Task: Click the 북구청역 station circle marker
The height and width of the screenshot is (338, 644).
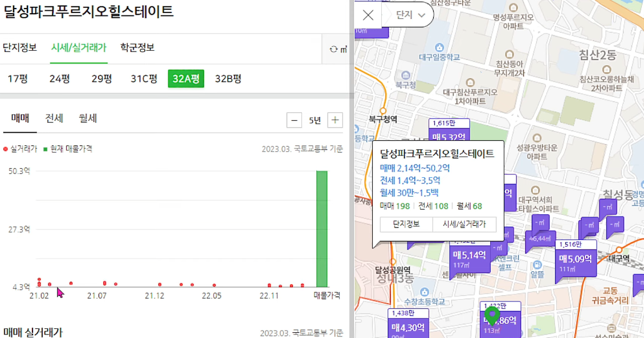Action: point(383,111)
